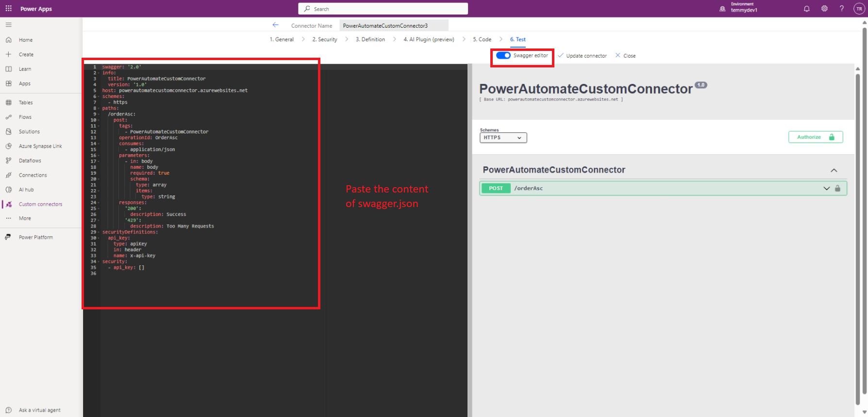Click the page vertical scrollbar
868x417 pixels.
tap(865, 211)
